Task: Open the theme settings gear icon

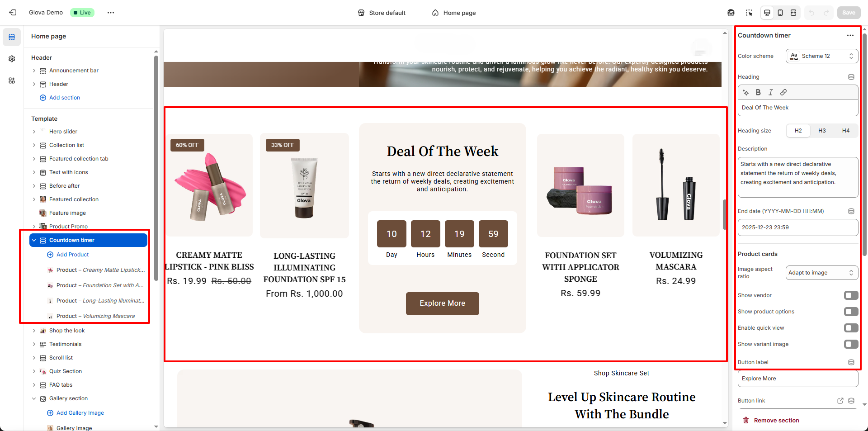Action: [x=12, y=59]
